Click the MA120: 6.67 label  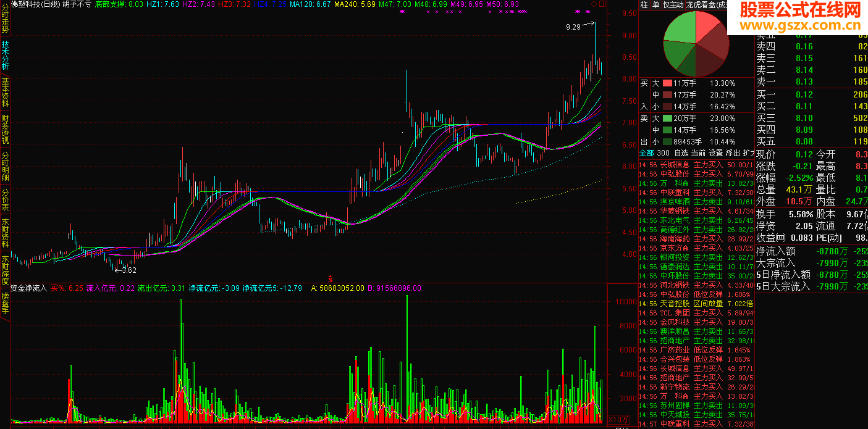tap(310, 4)
